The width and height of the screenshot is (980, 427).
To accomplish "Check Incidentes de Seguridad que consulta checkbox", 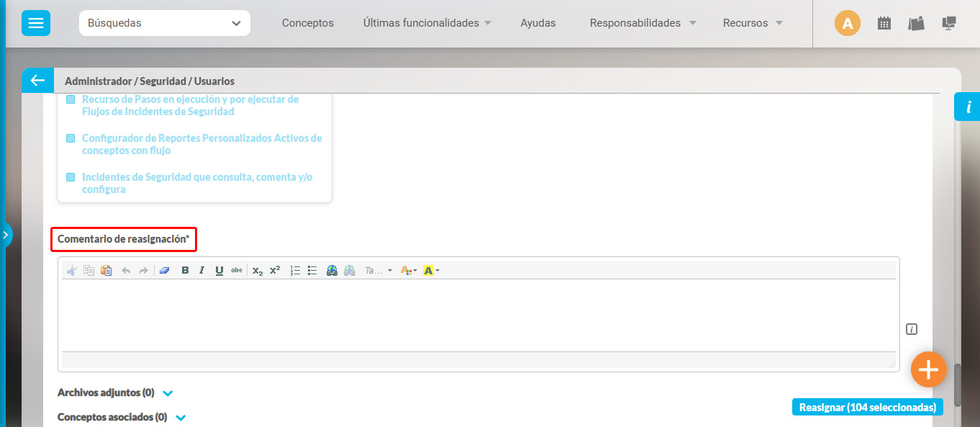I will click(71, 177).
